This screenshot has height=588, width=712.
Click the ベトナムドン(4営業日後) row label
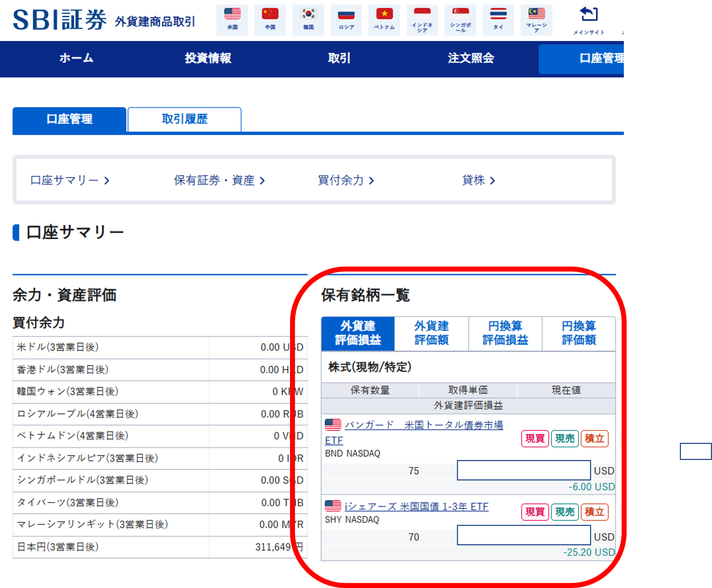[x=73, y=436]
